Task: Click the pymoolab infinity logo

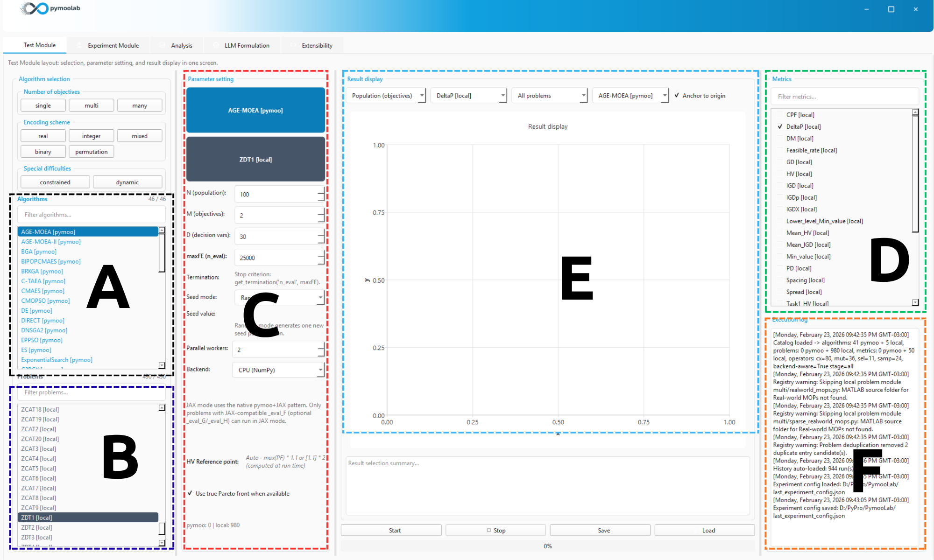Action: point(35,8)
